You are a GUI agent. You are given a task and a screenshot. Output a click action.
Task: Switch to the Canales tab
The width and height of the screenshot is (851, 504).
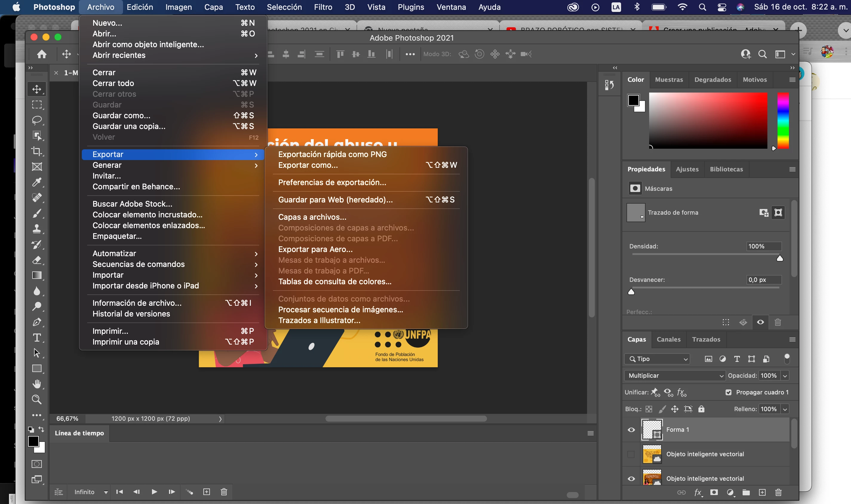[668, 339]
